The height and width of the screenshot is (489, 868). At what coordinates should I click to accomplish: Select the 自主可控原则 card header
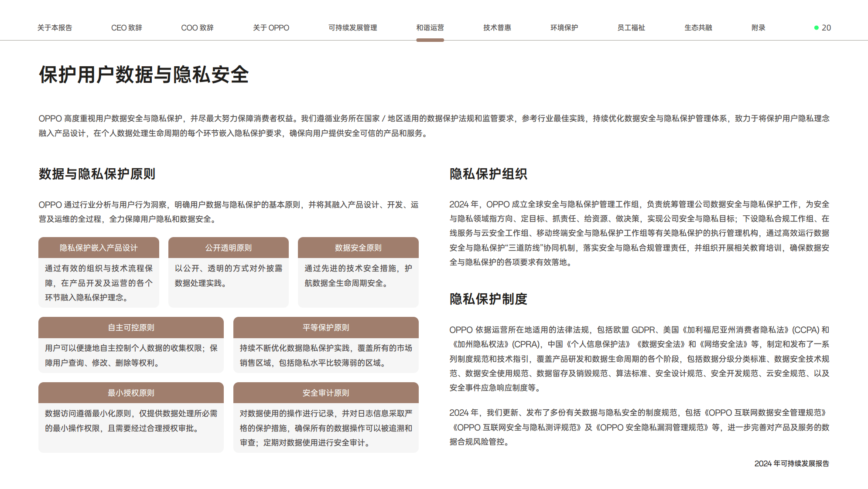pyautogui.click(x=131, y=327)
